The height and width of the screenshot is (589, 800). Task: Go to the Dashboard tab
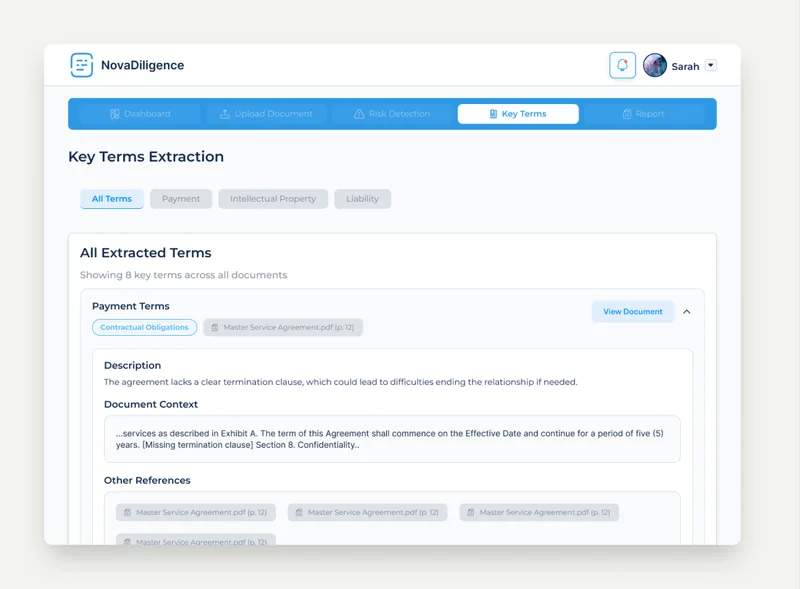140,114
